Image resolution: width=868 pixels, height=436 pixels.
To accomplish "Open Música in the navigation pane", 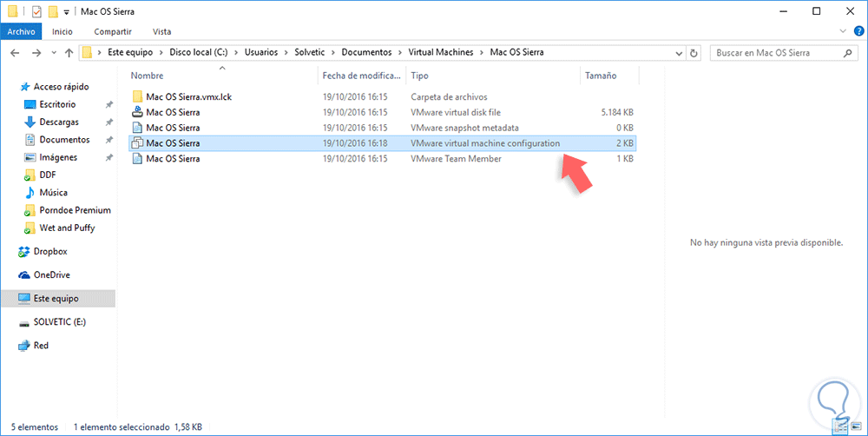I will 53,193.
